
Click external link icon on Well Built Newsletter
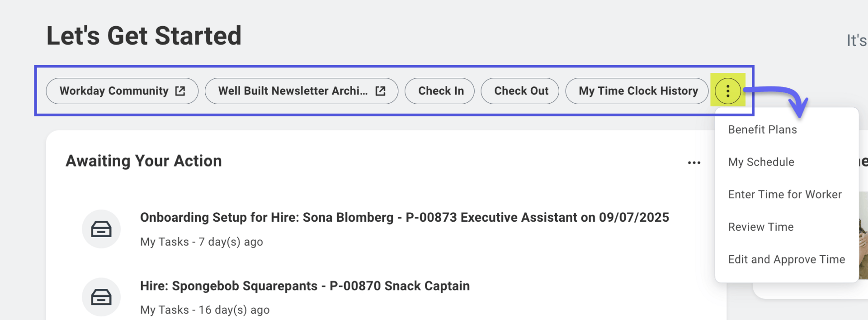[x=381, y=91]
